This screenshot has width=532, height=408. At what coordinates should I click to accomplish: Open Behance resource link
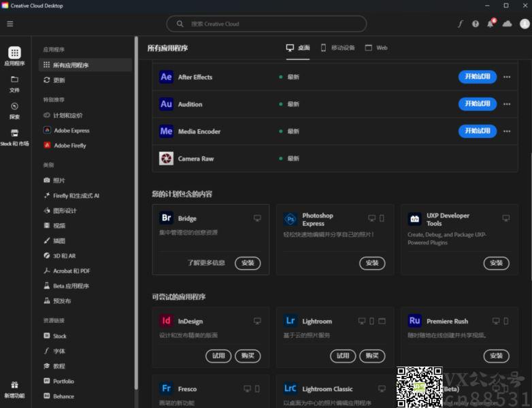coord(59,396)
